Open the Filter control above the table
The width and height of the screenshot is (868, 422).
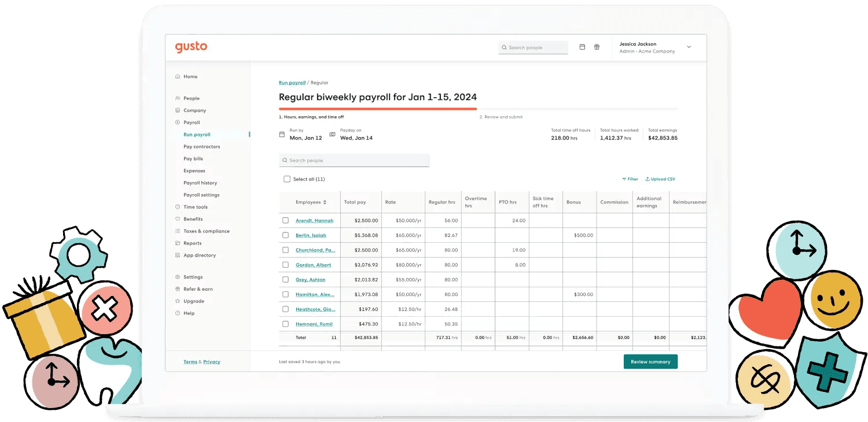point(630,179)
